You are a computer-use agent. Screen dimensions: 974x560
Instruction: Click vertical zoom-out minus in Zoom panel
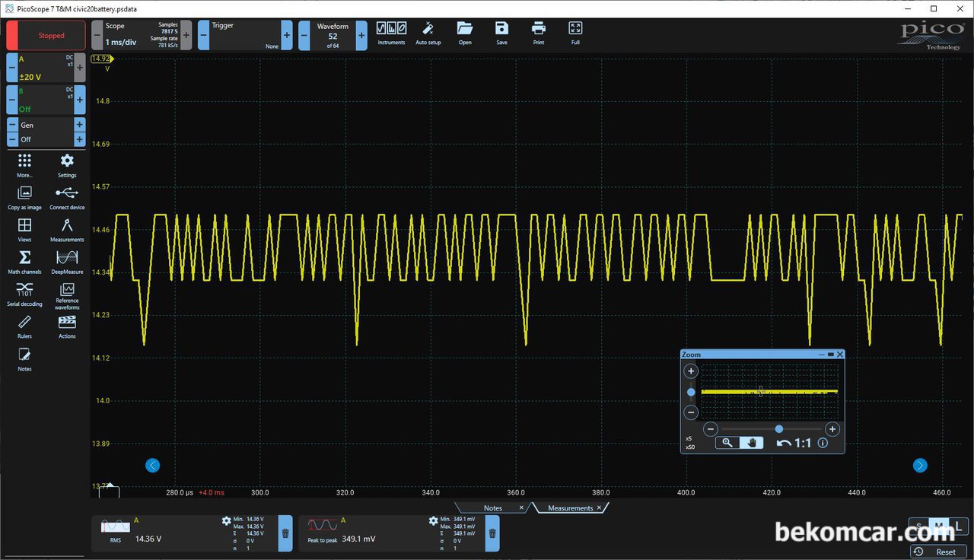click(691, 412)
